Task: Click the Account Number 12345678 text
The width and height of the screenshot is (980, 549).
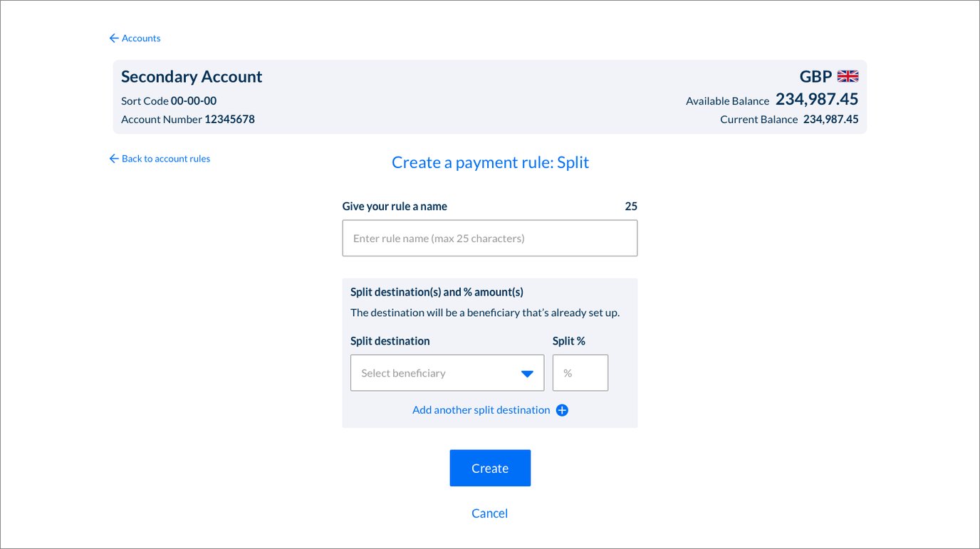Action: [187, 119]
